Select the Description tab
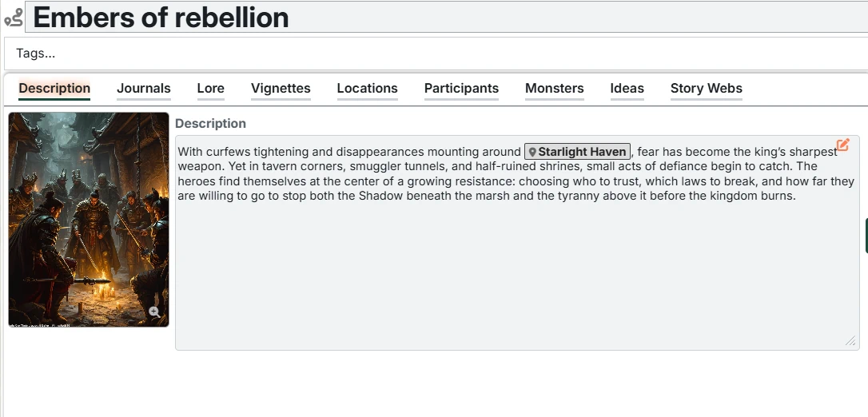The height and width of the screenshot is (417, 868). pos(54,89)
